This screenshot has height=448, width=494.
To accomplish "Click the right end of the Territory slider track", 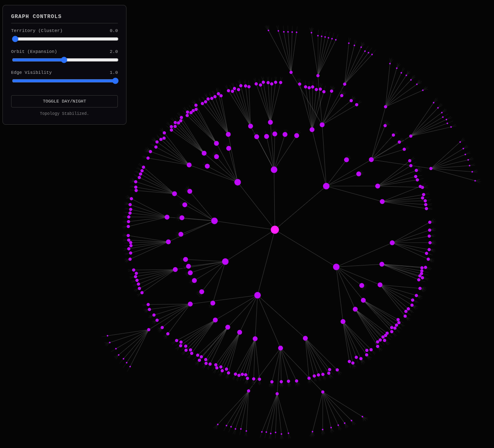I will pyautogui.click(x=117, y=39).
